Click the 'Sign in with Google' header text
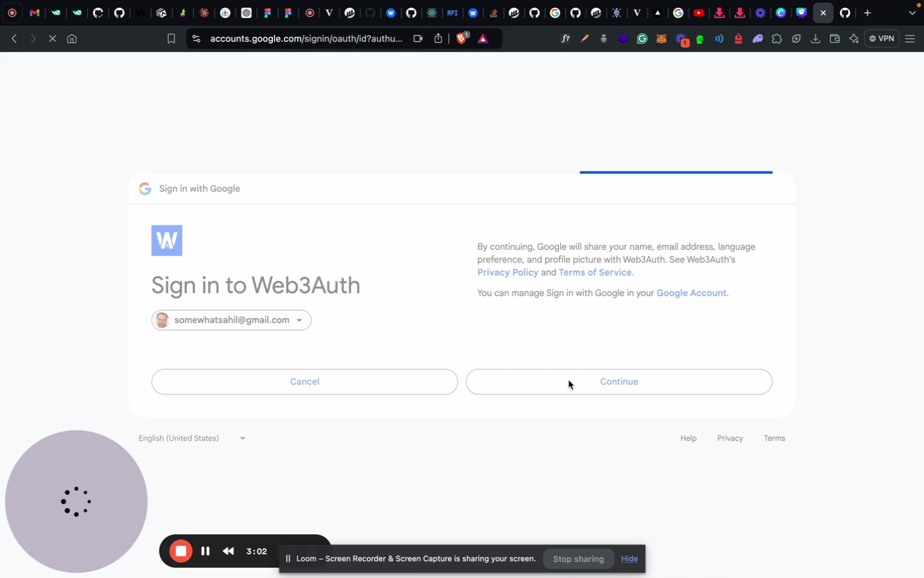Viewport: 924px width, 578px height. (x=200, y=188)
